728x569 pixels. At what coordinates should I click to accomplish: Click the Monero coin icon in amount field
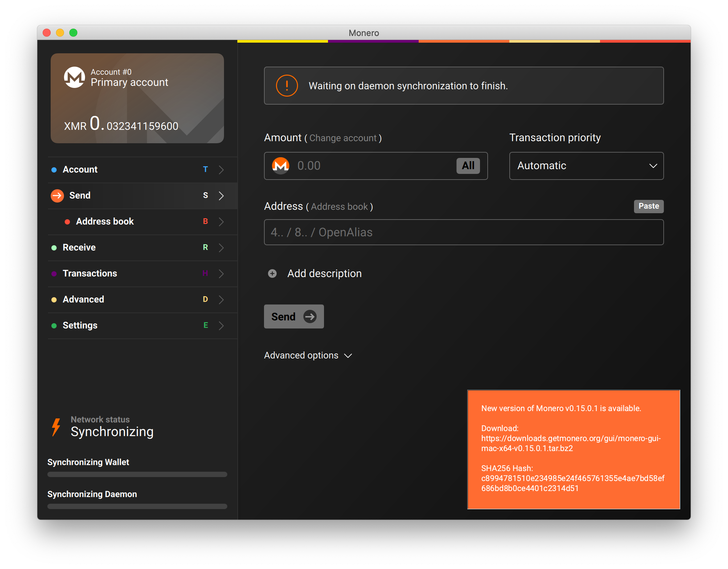tap(280, 166)
